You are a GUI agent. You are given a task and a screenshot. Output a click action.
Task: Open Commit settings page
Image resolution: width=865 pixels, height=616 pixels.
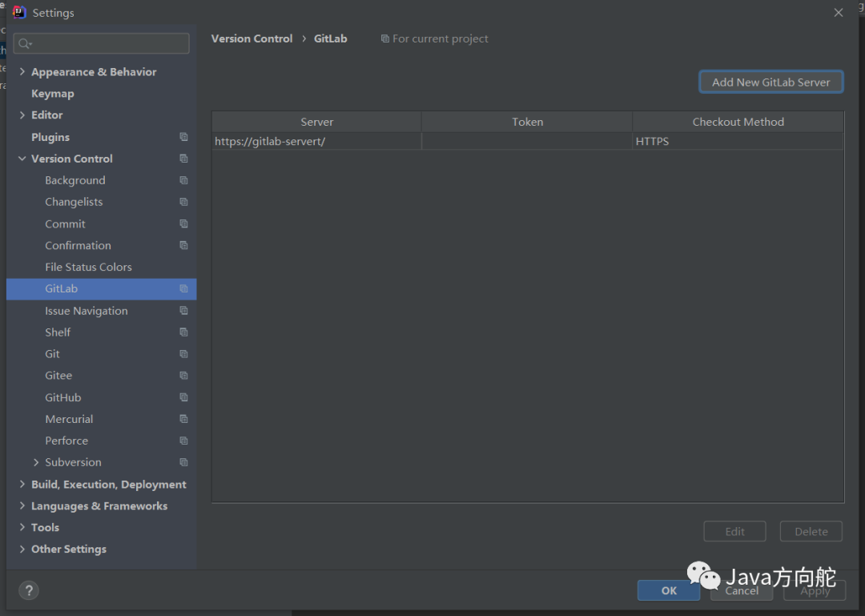pyautogui.click(x=65, y=223)
